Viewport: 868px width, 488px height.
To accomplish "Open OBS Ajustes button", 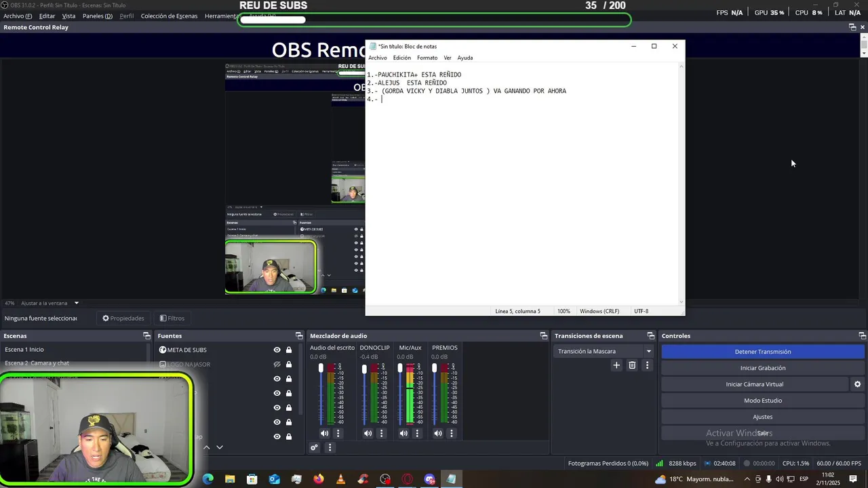I will pos(763,417).
